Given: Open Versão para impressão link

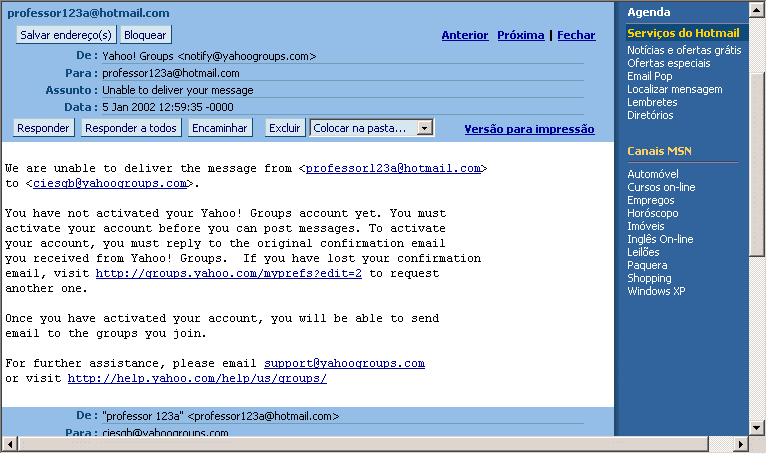Looking at the screenshot, I should tap(529, 129).
